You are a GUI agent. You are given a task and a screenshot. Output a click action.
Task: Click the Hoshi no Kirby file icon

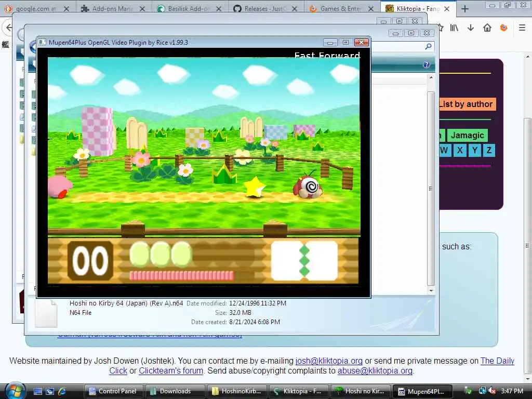[x=46, y=313]
